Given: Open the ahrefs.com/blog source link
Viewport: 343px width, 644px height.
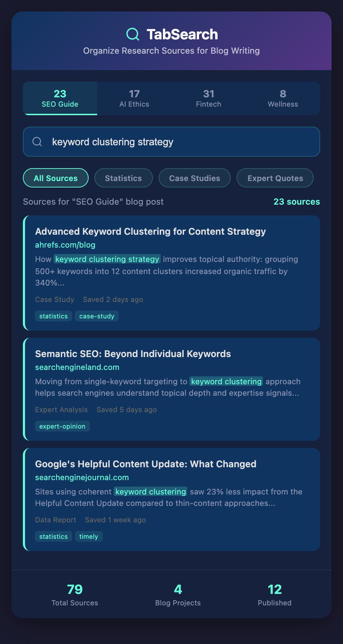Looking at the screenshot, I should [x=65, y=245].
